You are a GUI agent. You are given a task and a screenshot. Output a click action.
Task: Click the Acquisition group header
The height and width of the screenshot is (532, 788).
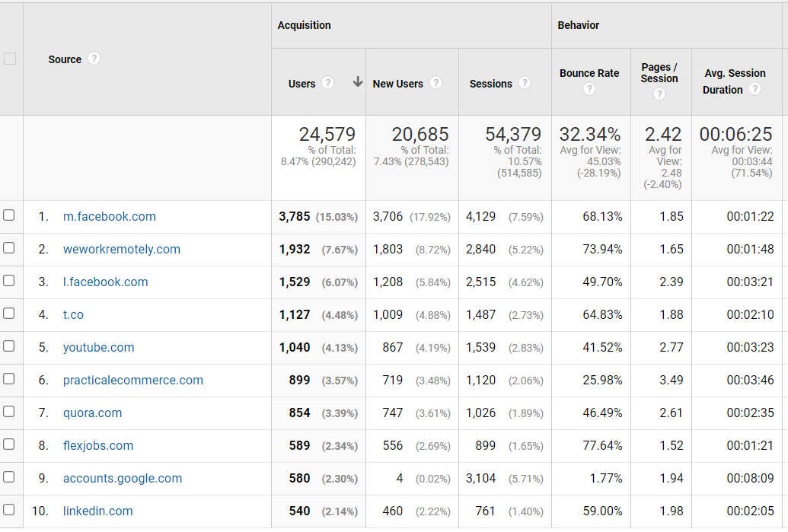304,25
